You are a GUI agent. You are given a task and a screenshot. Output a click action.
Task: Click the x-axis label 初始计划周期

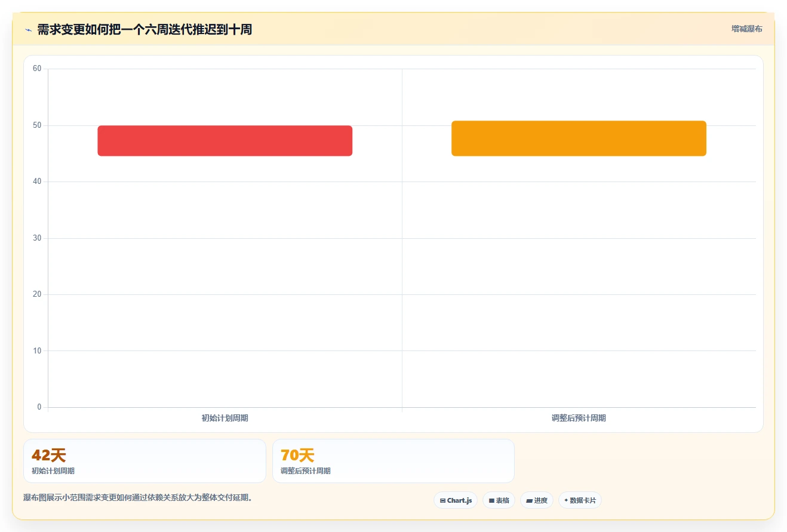(x=225, y=418)
